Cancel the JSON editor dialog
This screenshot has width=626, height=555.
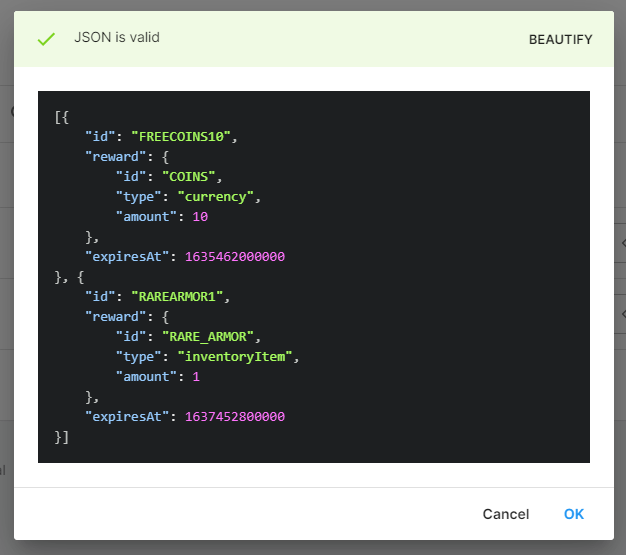pos(505,514)
